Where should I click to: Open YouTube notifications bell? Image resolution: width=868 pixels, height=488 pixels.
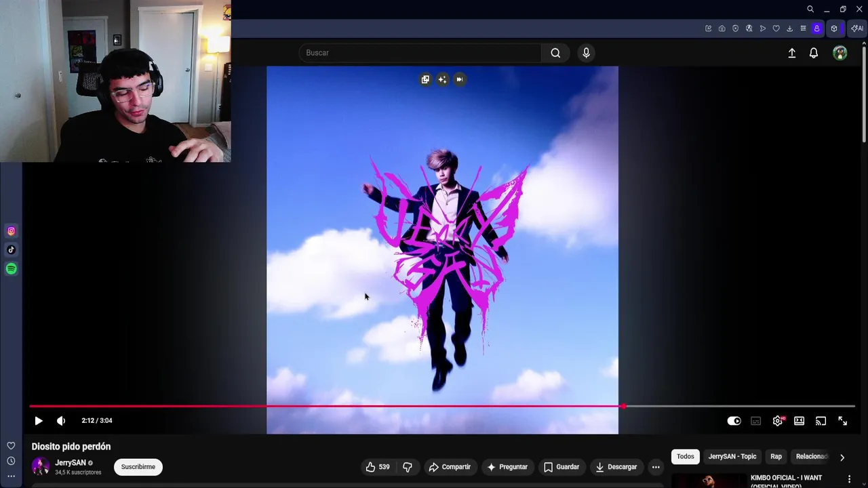[814, 53]
